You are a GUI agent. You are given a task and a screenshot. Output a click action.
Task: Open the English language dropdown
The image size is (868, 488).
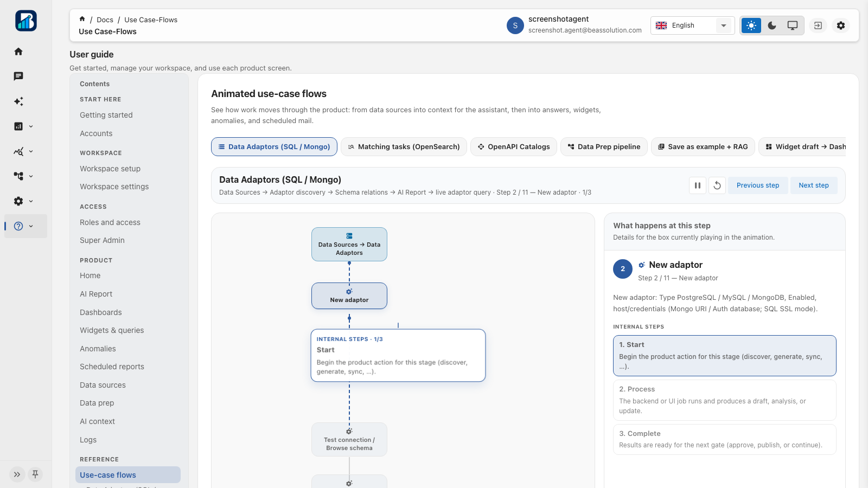(x=692, y=25)
